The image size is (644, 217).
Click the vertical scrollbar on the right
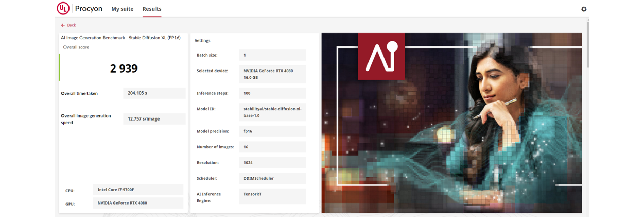tap(588, 45)
